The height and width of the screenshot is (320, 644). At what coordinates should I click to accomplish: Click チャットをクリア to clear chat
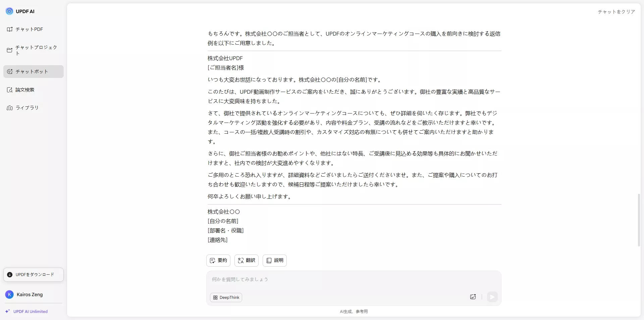616,12
